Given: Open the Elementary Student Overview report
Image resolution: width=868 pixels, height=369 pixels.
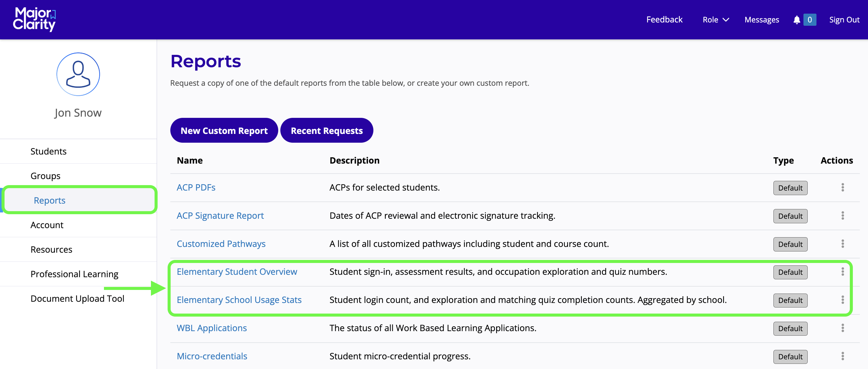Looking at the screenshot, I should pyautogui.click(x=237, y=272).
